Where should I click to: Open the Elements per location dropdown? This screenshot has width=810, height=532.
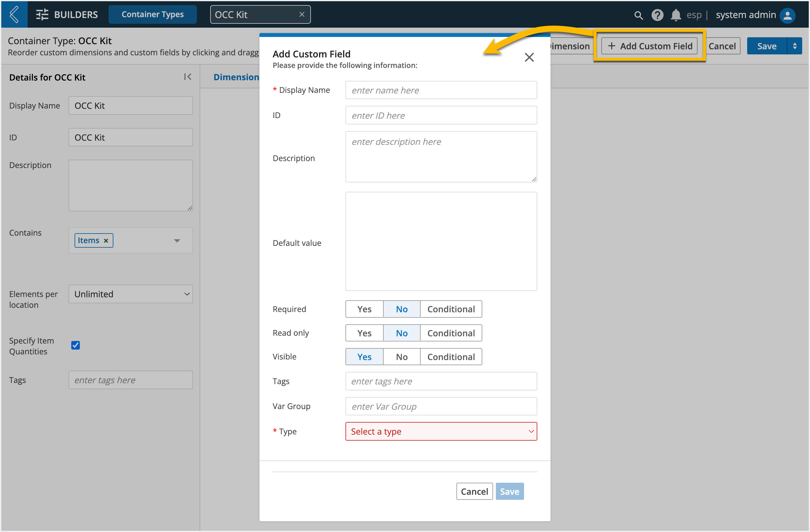(131, 294)
